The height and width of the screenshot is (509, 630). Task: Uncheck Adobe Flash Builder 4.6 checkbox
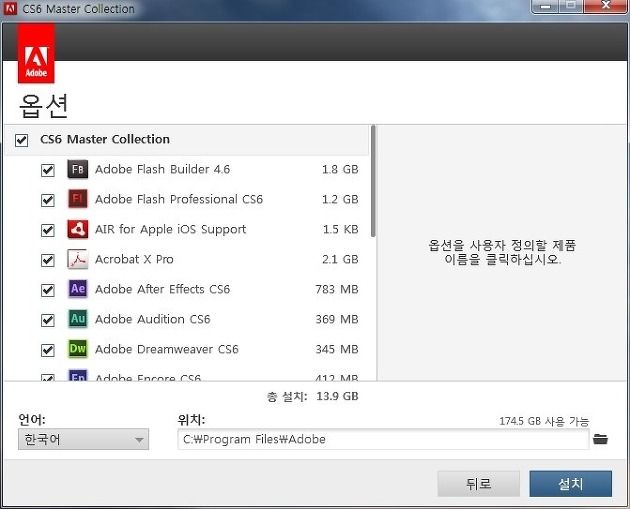(47, 170)
